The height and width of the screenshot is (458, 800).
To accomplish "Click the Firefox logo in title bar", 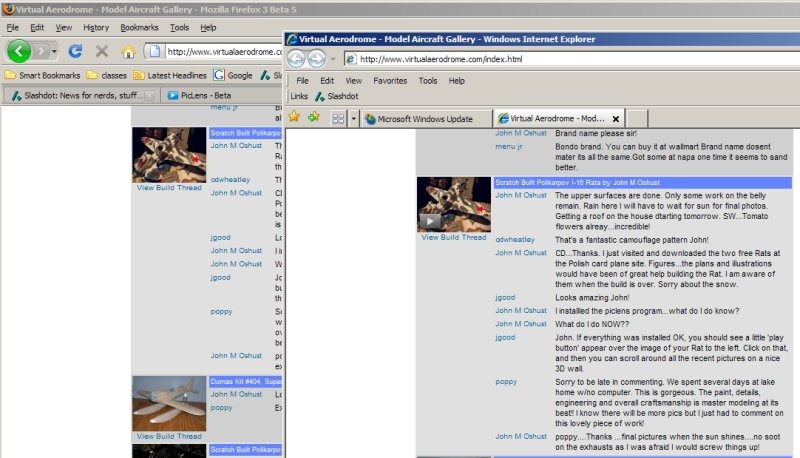I will point(8,9).
